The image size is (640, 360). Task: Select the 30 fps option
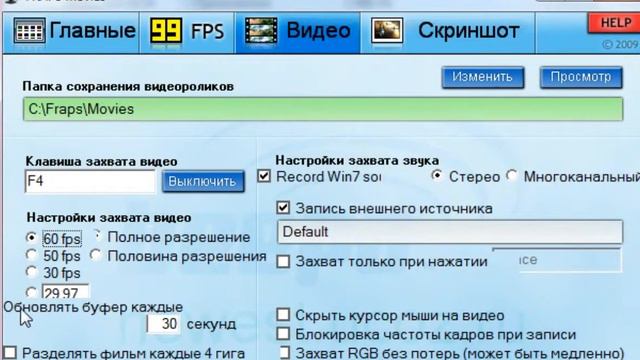pyautogui.click(x=53, y=273)
